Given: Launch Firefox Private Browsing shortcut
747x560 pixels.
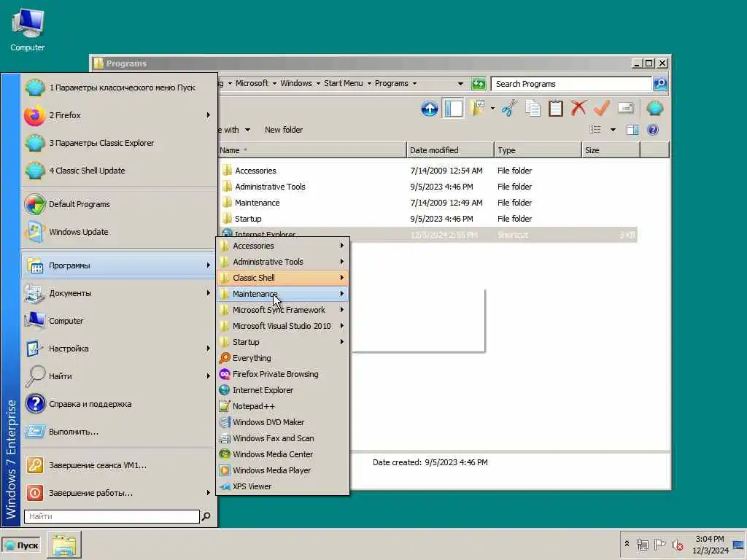Looking at the screenshot, I should [x=283, y=374].
